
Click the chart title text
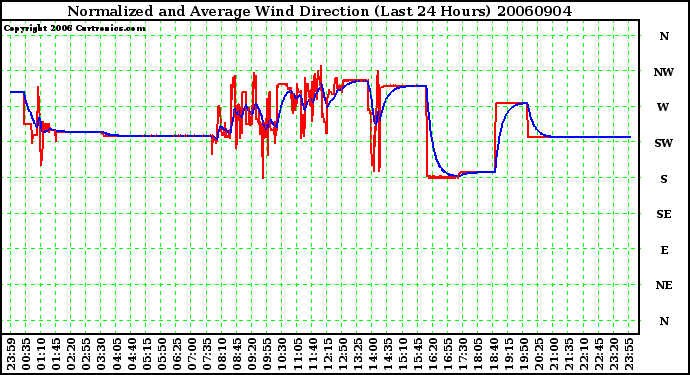pyautogui.click(x=319, y=11)
